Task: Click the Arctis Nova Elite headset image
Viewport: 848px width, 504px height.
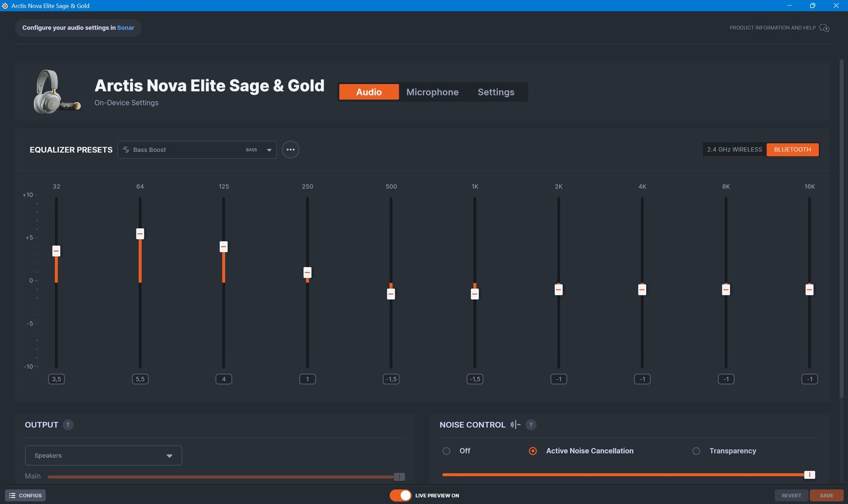Action: pos(56,92)
